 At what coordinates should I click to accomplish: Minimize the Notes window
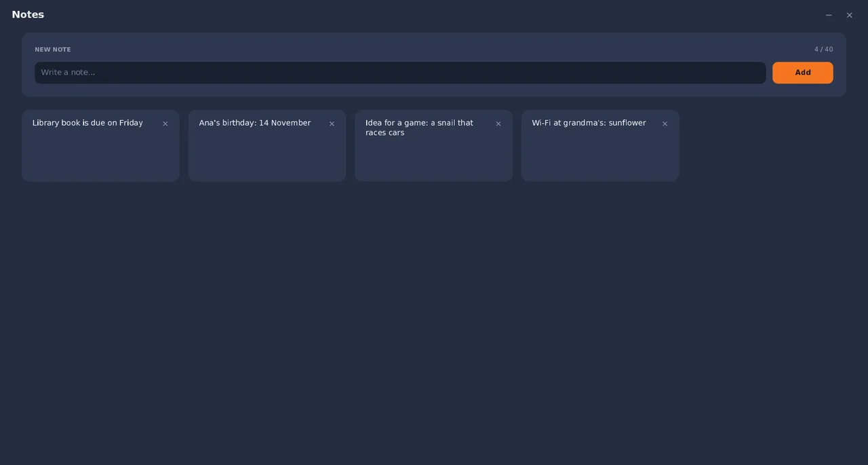[x=829, y=15]
